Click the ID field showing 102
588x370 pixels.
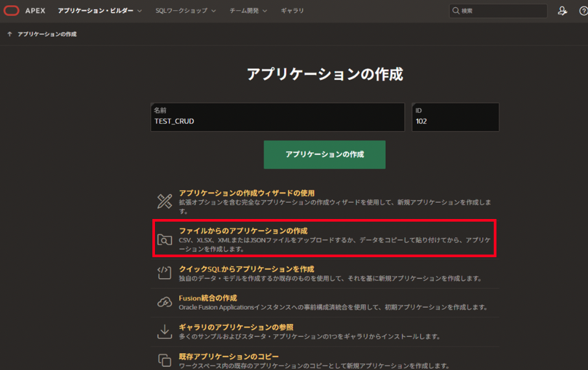pos(455,121)
